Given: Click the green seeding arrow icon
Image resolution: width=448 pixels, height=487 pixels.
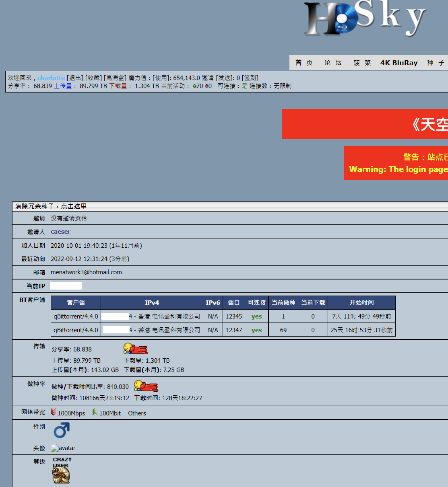Looking at the screenshot, I should [194, 86].
